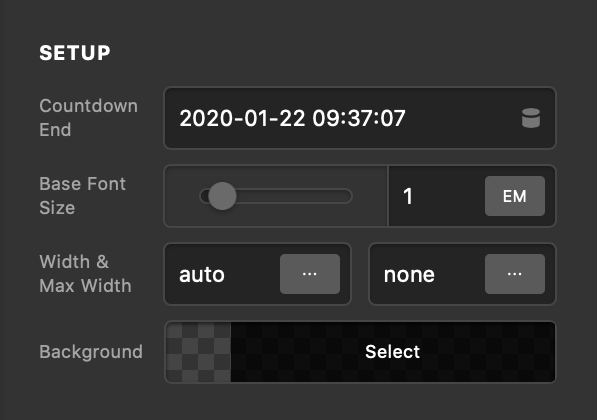The height and width of the screenshot is (420, 597).
Task: Click the seconds portion 07 in countdown date
Action: [x=393, y=118]
